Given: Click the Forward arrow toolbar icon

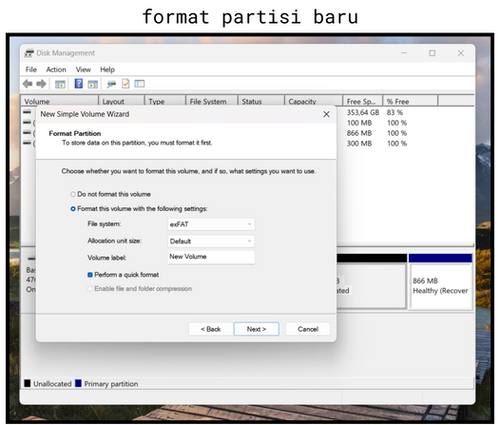Looking at the screenshot, I should 41,84.
